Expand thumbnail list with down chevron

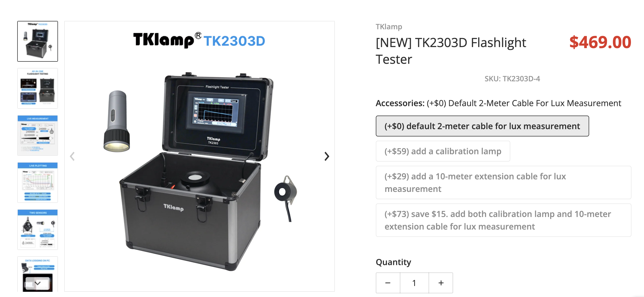38,283
